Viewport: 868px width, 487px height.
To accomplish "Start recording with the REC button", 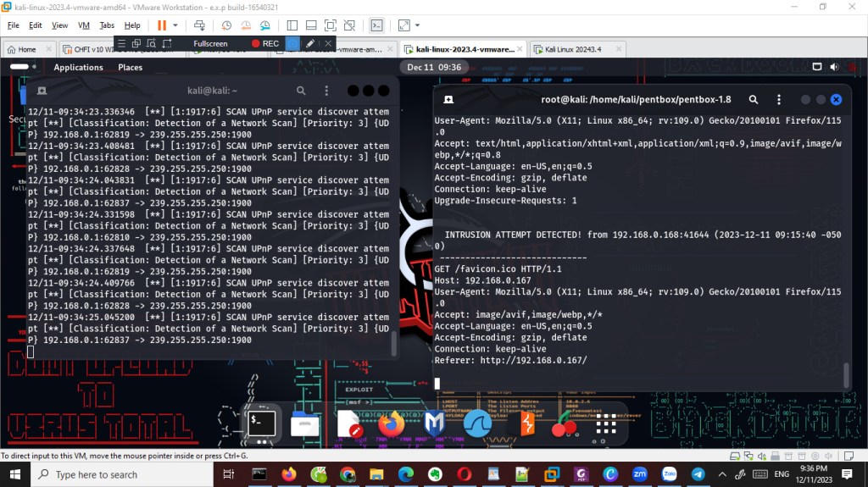I will (x=265, y=44).
